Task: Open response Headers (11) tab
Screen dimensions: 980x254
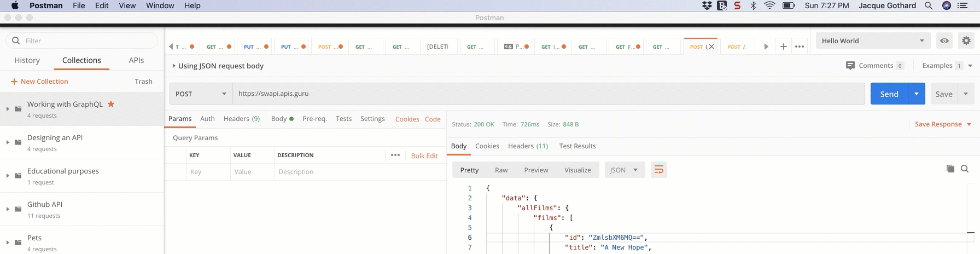Action: pyautogui.click(x=528, y=146)
